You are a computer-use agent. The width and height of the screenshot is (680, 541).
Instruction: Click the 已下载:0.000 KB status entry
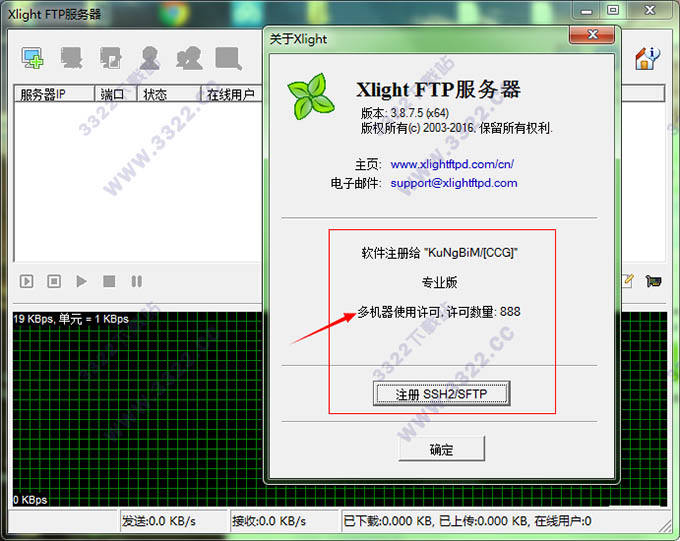[x=389, y=521]
